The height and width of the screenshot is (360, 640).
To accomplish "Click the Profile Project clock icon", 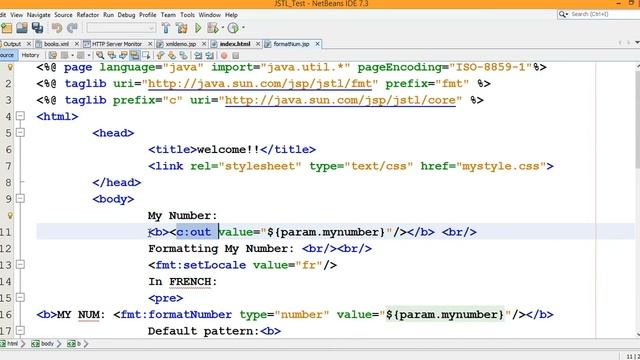I will [x=233, y=28].
